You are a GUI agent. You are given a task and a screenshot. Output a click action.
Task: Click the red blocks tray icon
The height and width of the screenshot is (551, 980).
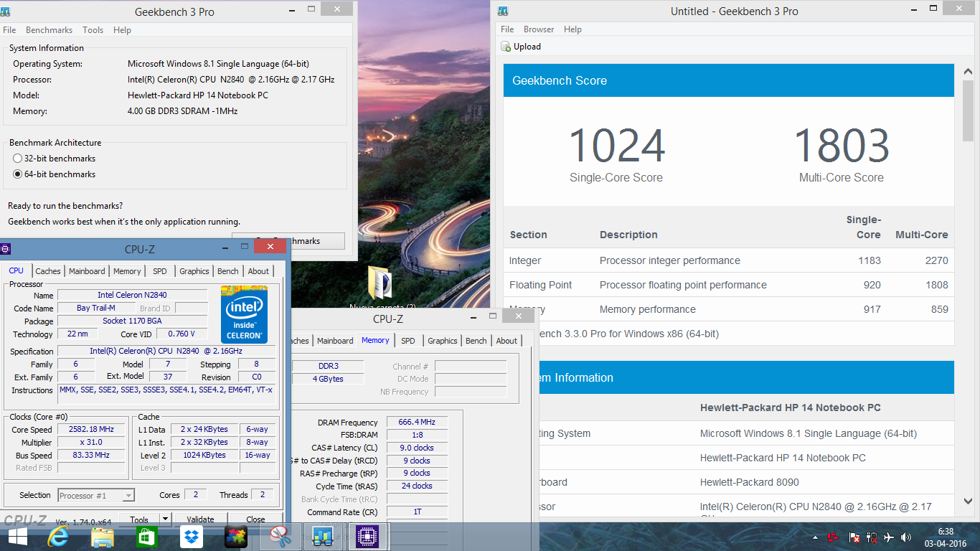click(x=833, y=537)
